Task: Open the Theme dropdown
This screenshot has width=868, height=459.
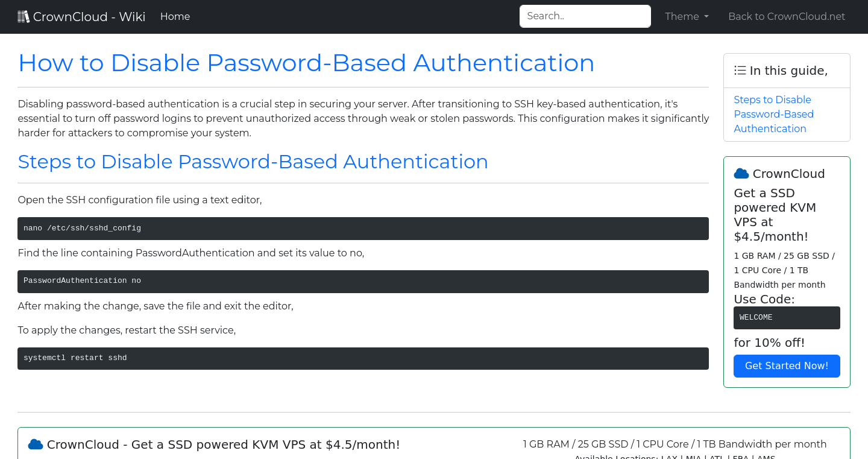Action: tap(686, 16)
